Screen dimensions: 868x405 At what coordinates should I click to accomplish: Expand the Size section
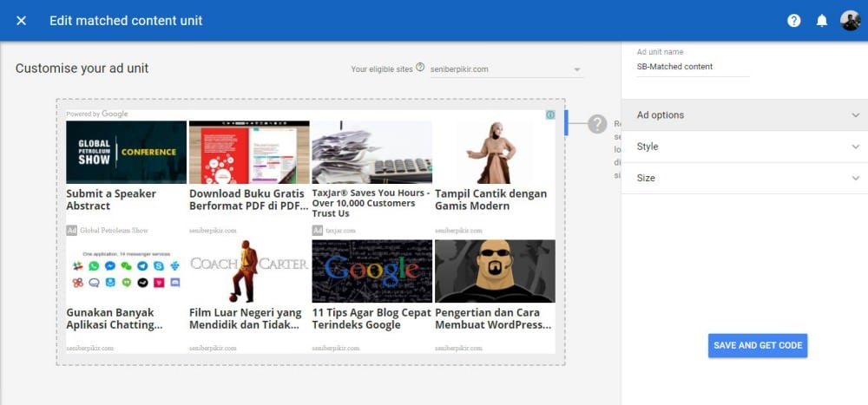click(745, 178)
